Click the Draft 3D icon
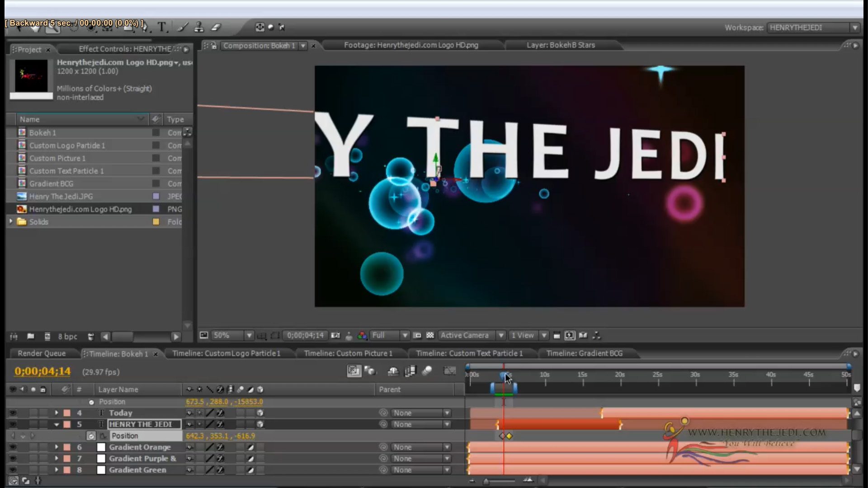This screenshot has height=488, width=868. click(x=370, y=371)
